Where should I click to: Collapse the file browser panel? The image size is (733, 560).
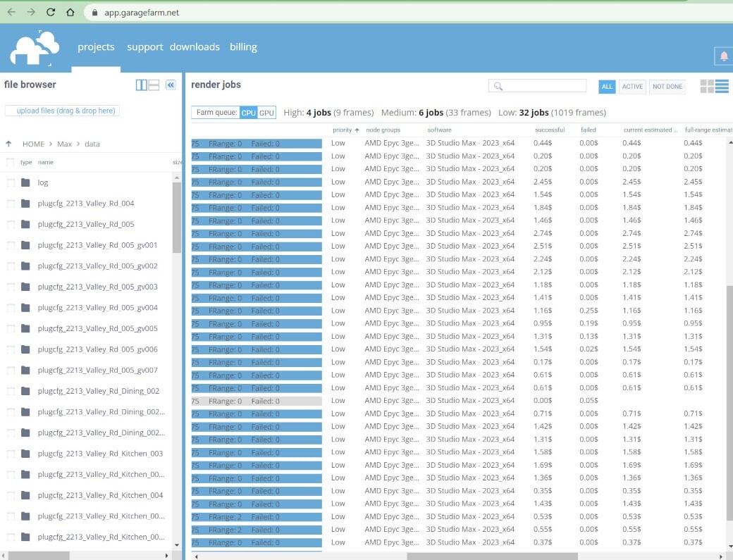170,85
